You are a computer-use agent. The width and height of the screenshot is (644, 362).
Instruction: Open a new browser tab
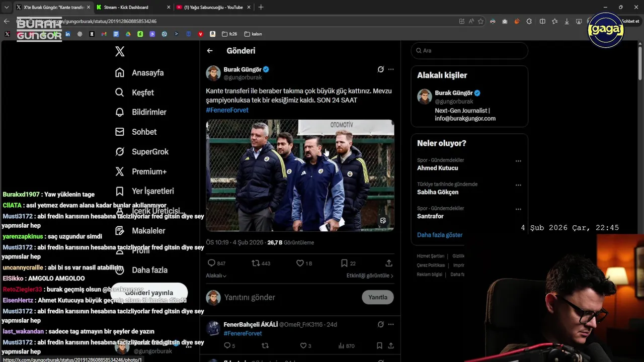point(261,7)
